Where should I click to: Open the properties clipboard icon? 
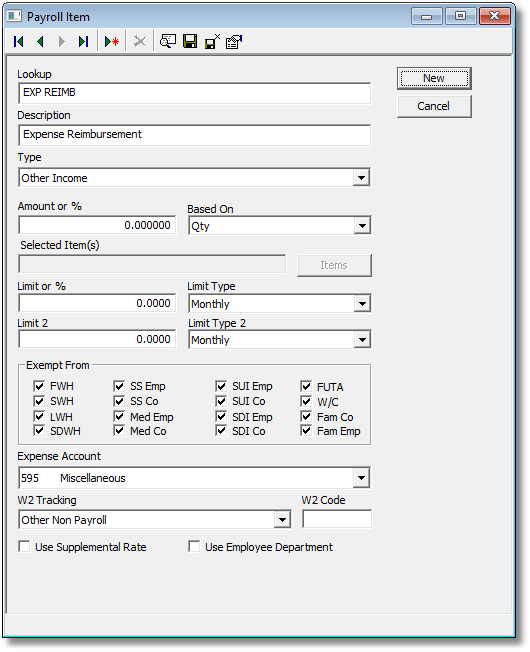point(234,42)
